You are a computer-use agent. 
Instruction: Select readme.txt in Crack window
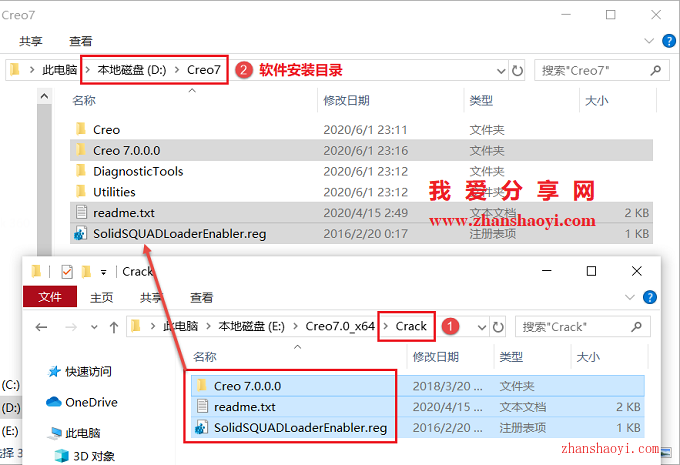[418, 407]
